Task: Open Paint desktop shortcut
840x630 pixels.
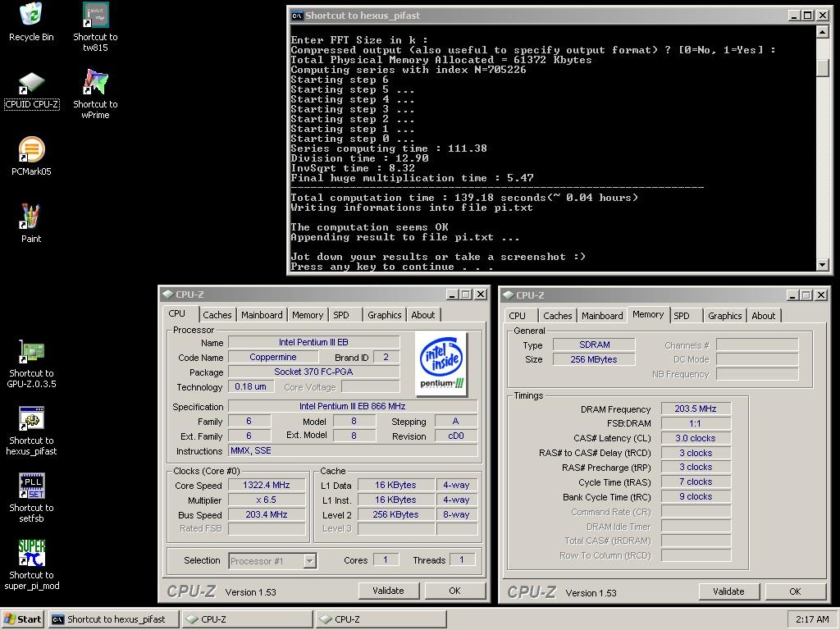Action: click(x=31, y=223)
